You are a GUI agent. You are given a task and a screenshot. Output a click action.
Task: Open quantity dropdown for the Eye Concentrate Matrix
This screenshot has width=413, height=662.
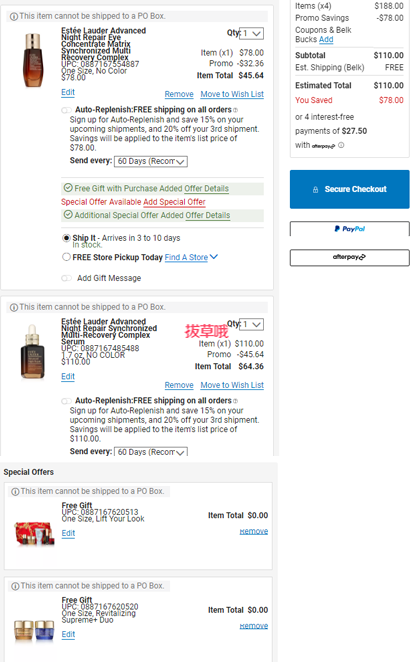251,33
